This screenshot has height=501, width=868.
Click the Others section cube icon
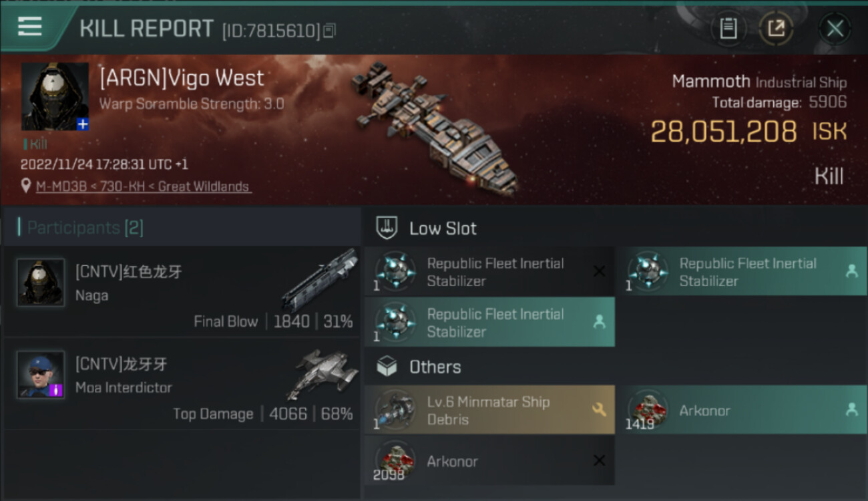[x=387, y=367]
